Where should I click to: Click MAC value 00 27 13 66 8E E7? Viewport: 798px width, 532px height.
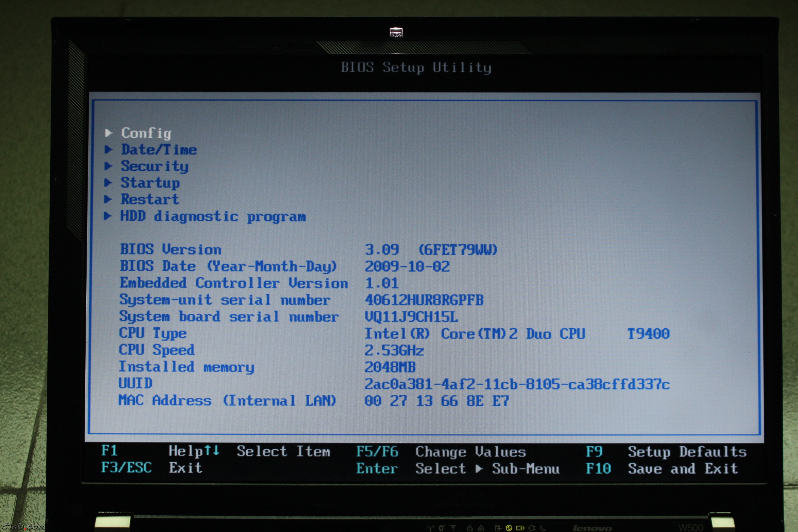[437, 401]
